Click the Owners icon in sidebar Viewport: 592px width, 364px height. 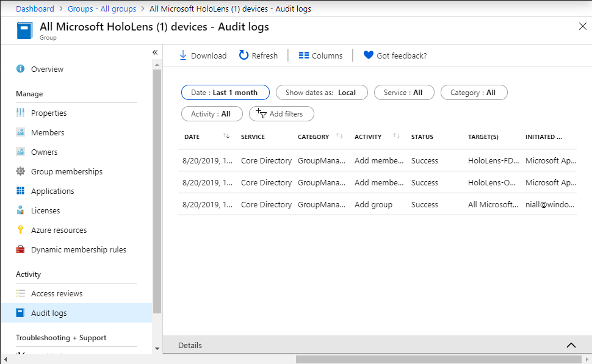tap(20, 152)
